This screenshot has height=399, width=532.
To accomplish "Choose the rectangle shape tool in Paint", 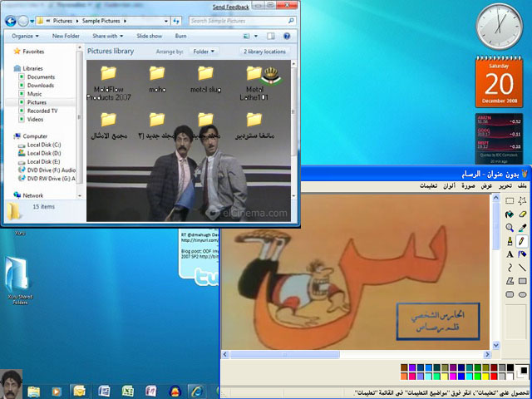I will (x=522, y=281).
